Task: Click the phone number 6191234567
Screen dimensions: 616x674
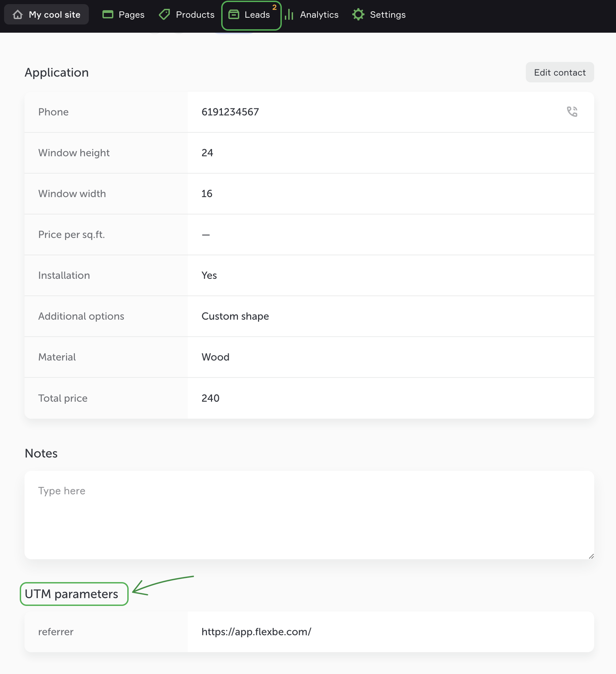Action: pyautogui.click(x=230, y=112)
